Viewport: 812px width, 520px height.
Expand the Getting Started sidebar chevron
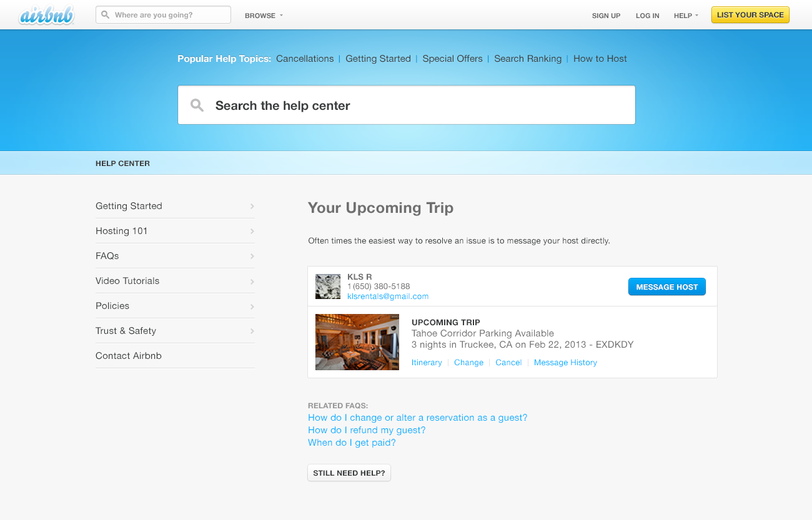click(x=252, y=206)
